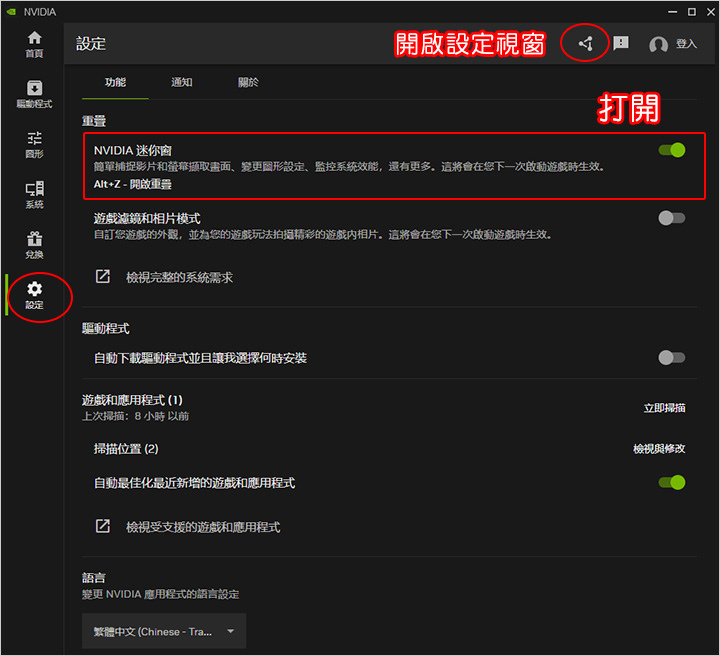Open the 首頁 home page in sidebar
This screenshot has height=656, width=720.
tap(34, 44)
